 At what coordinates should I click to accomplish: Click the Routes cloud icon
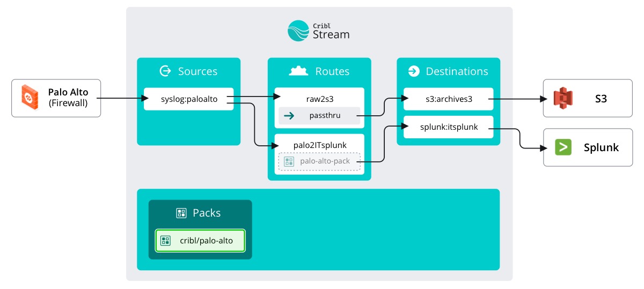click(298, 71)
